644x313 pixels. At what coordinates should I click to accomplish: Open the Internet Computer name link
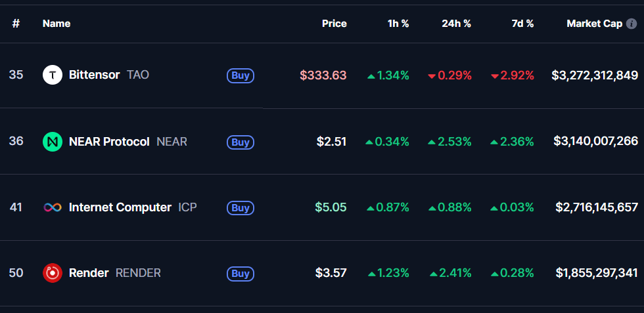point(120,207)
